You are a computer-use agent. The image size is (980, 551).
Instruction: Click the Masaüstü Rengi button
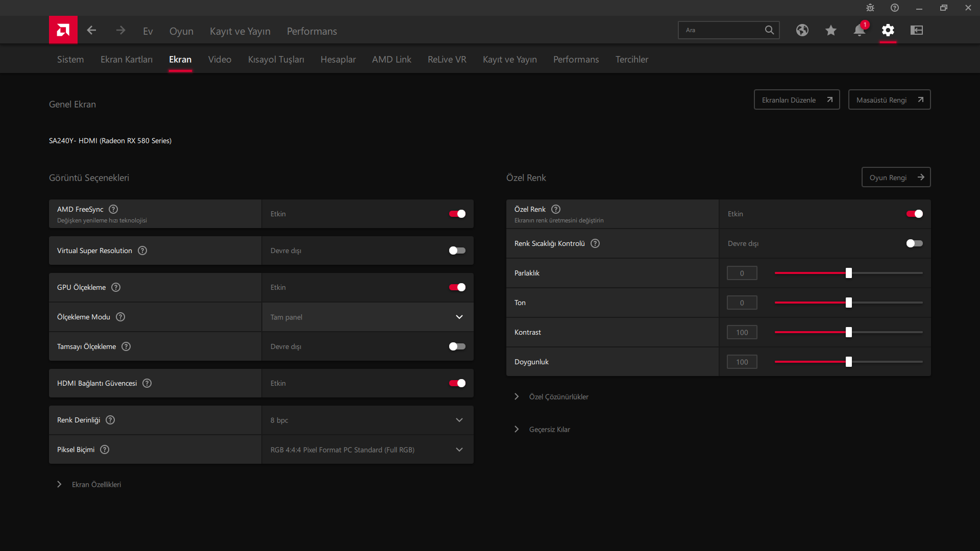(890, 99)
